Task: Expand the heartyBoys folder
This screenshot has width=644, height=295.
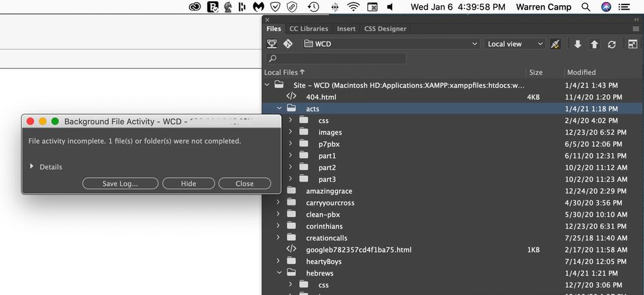Action: point(278,261)
